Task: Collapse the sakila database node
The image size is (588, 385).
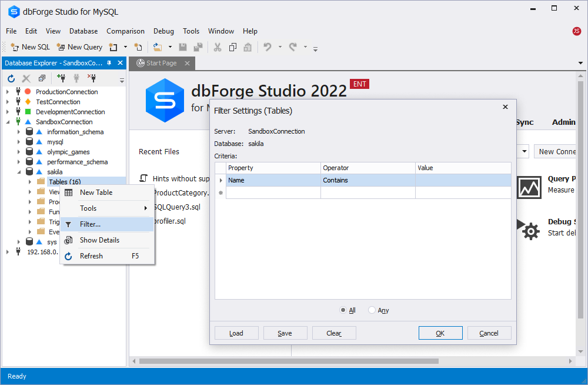Action: [x=19, y=172]
